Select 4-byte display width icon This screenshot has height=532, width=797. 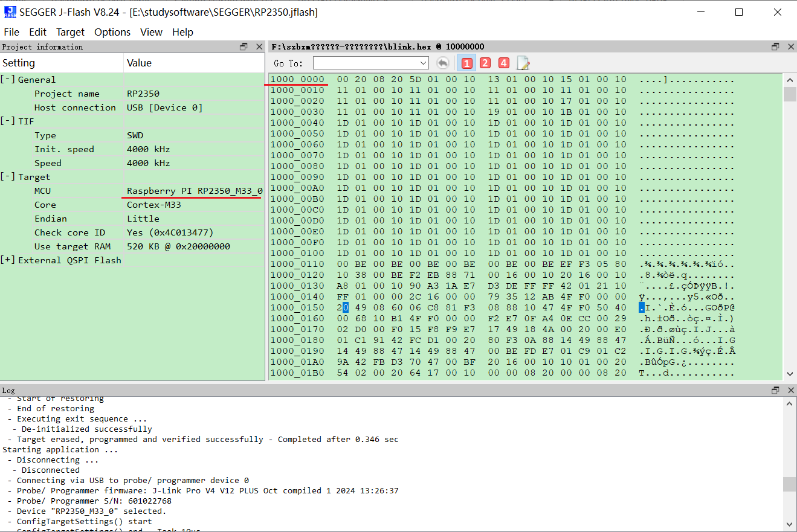pos(504,63)
